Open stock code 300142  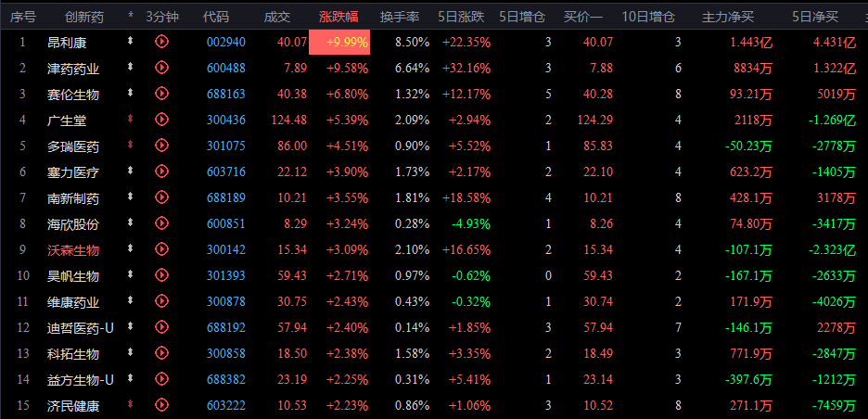[226, 249]
